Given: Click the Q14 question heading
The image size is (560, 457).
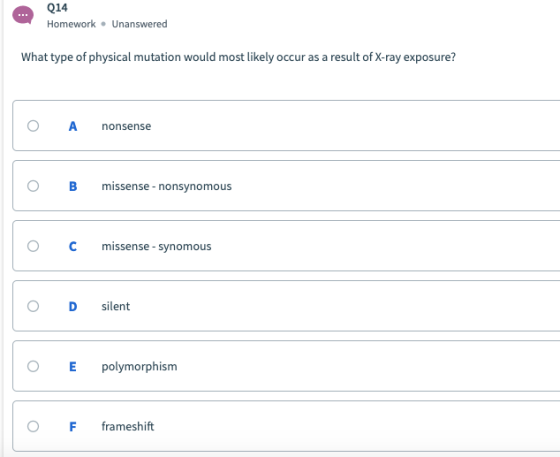Looking at the screenshot, I should tap(57, 7).
